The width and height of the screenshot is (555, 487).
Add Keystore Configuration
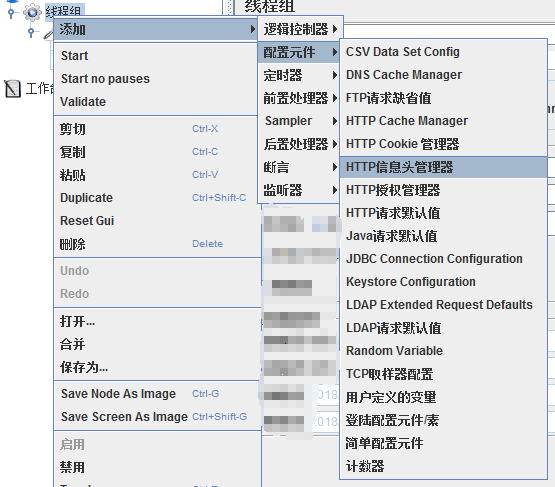click(x=444, y=282)
